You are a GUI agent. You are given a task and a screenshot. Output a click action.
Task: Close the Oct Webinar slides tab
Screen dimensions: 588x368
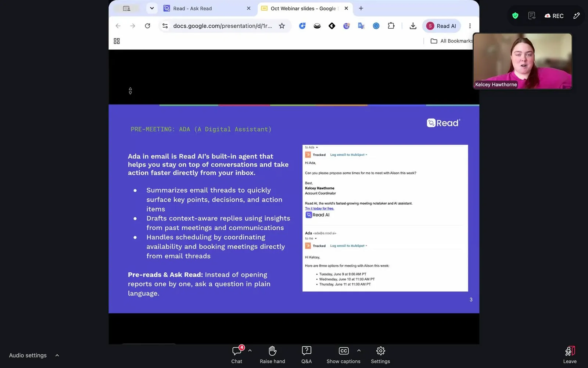point(346,8)
